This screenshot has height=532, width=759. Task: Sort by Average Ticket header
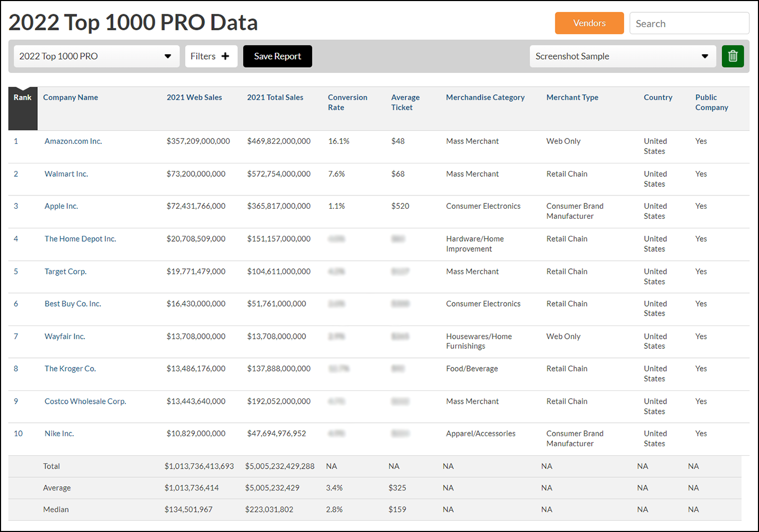pos(406,102)
